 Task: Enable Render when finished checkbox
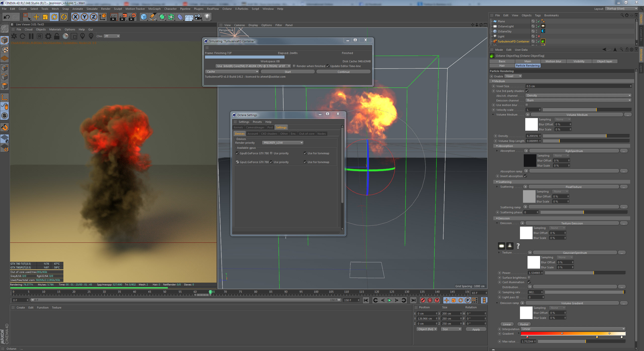pos(294,66)
